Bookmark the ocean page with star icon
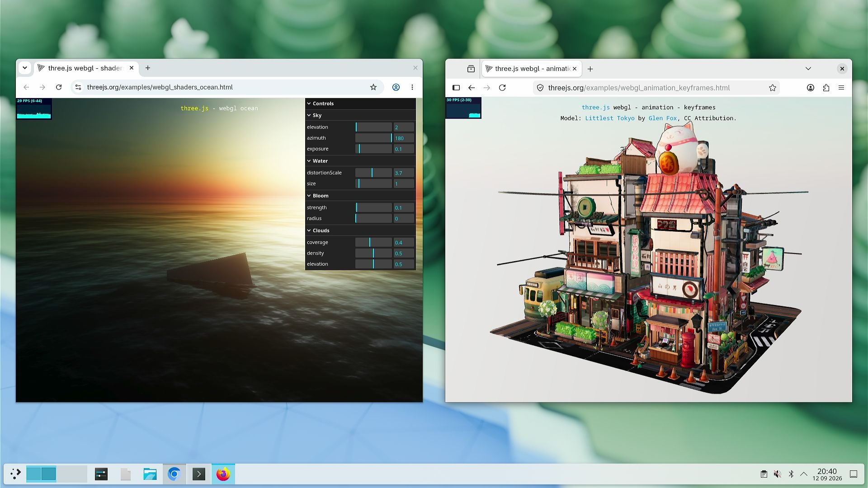This screenshot has width=868, height=488. click(373, 87)
